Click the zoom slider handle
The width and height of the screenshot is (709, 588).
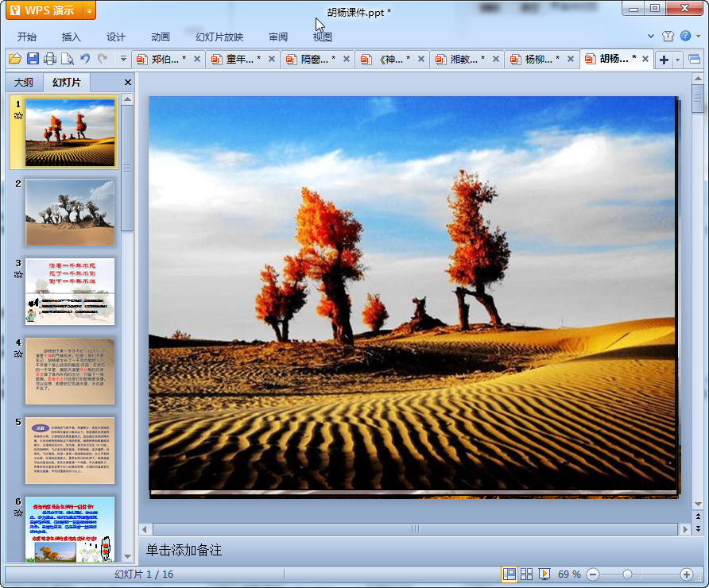coord(627,574)
